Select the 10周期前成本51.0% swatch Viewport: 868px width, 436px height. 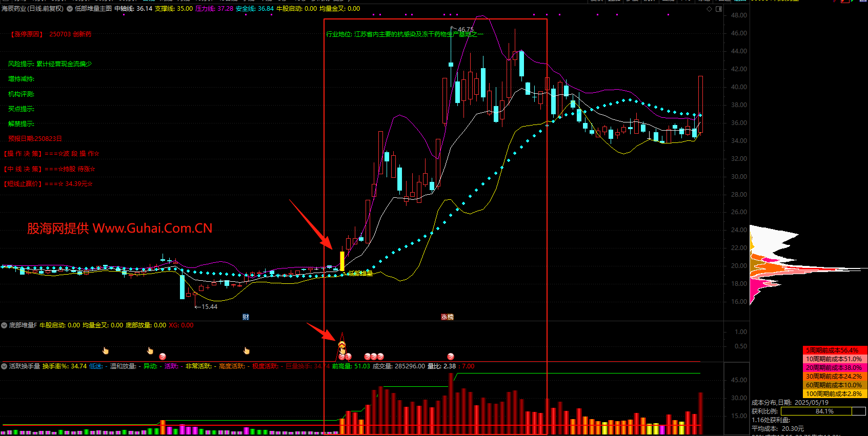coord(835,359)
